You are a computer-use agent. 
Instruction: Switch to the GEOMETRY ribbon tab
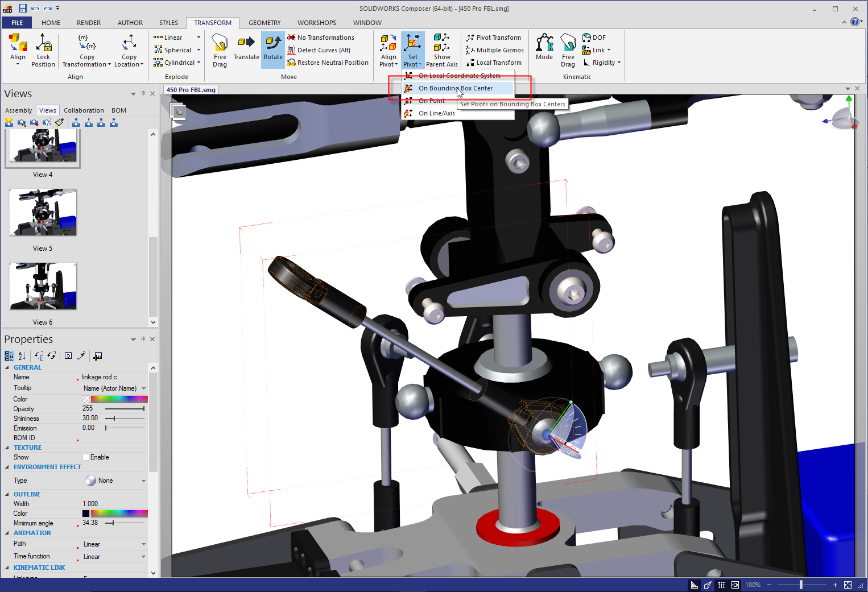pyautogui.click(x=264, y=23)
